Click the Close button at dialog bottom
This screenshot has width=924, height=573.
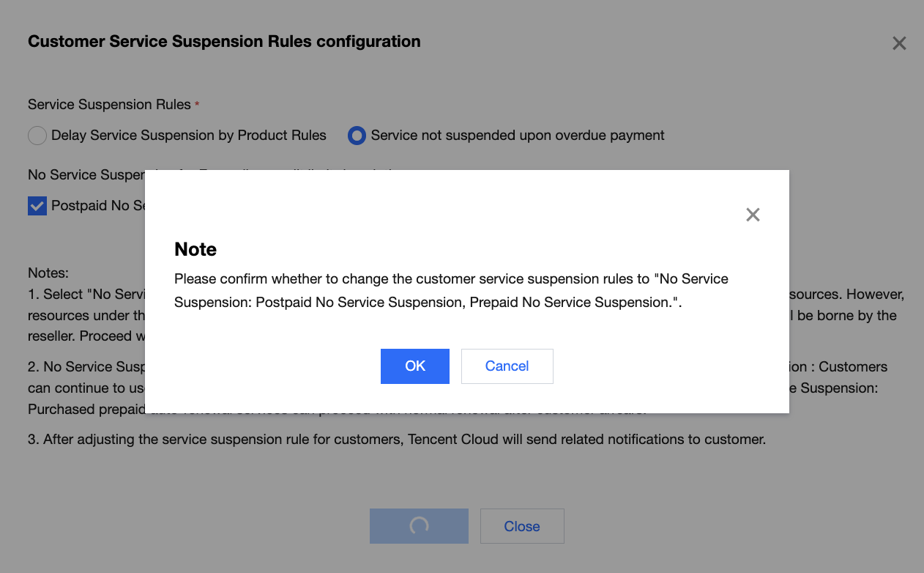coord(522,526)
